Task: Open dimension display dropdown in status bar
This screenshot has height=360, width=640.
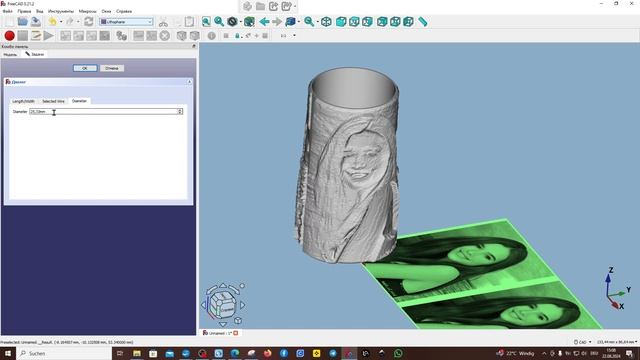Action: (x=617, y=342)
